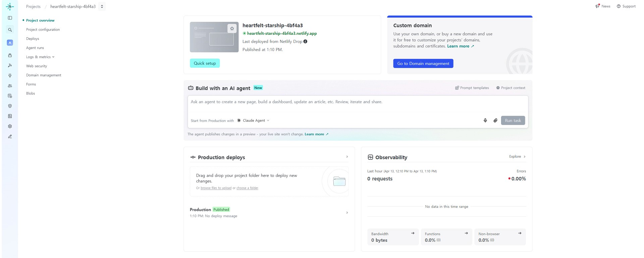Click 'choose a folder' link
The image size is (644, 258).
click(x=247, y=188)
